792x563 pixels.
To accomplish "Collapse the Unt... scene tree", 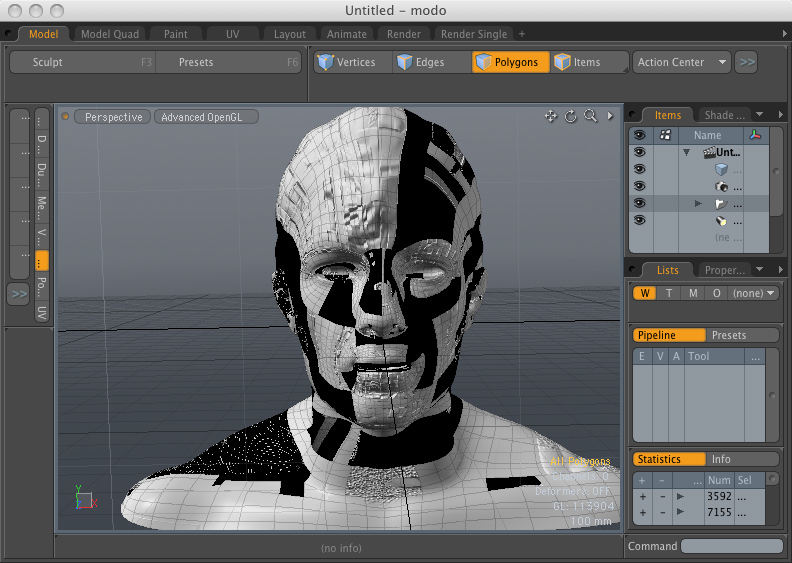I will [x=686, y=152].
